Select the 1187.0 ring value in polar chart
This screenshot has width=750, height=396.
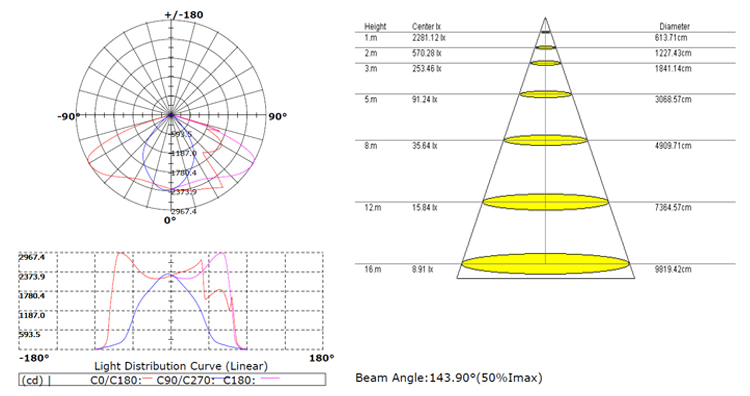pos(184,153)
